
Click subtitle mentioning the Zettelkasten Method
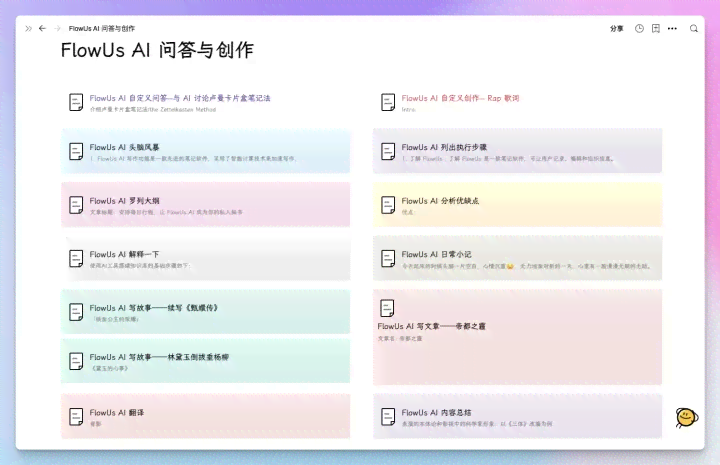click(153, 110)
